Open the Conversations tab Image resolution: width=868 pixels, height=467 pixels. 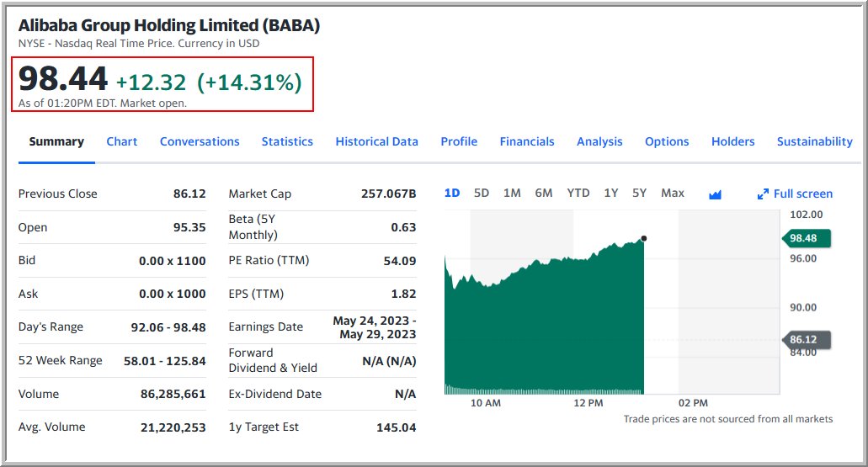(200, 141)
